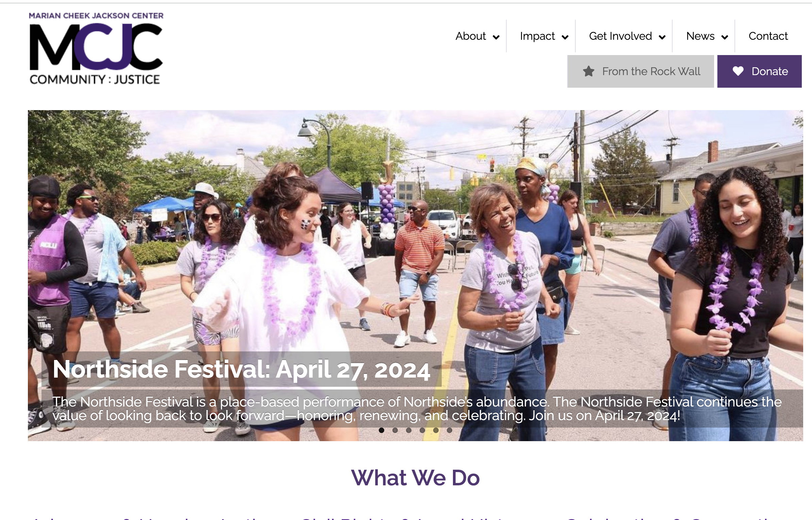
Task: Open the Contact page
Action: [x=768, y=36]
